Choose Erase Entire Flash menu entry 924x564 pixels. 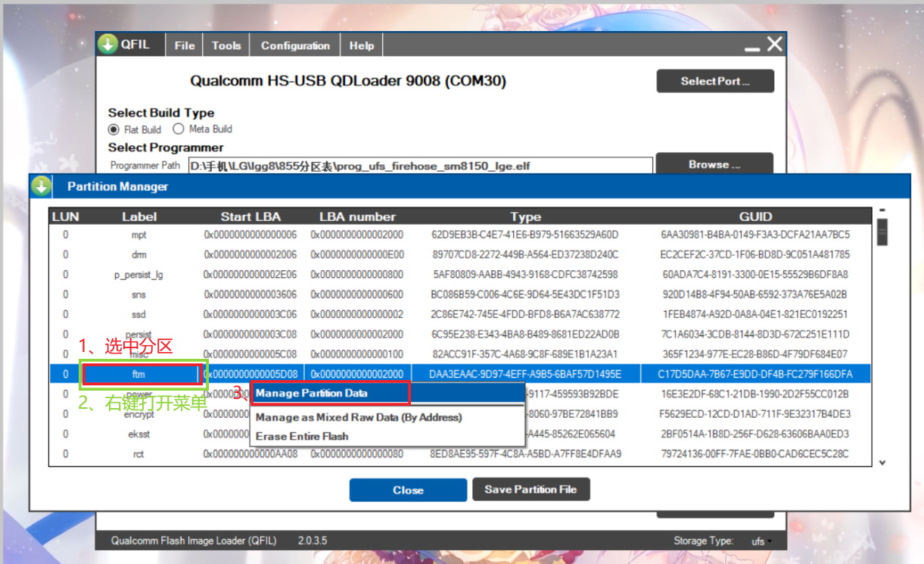click(x=302, y=436)
